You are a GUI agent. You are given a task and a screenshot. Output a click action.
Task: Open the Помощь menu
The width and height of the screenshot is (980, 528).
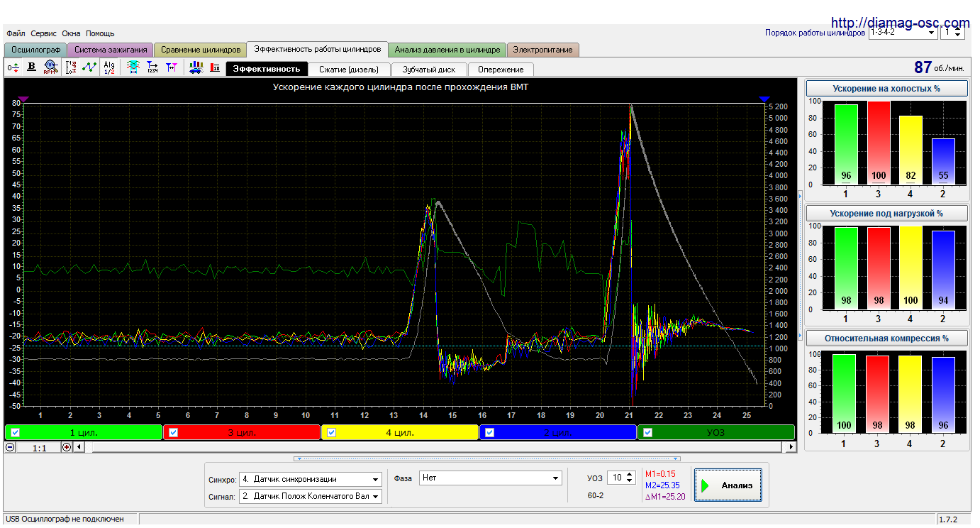point(100,33)
